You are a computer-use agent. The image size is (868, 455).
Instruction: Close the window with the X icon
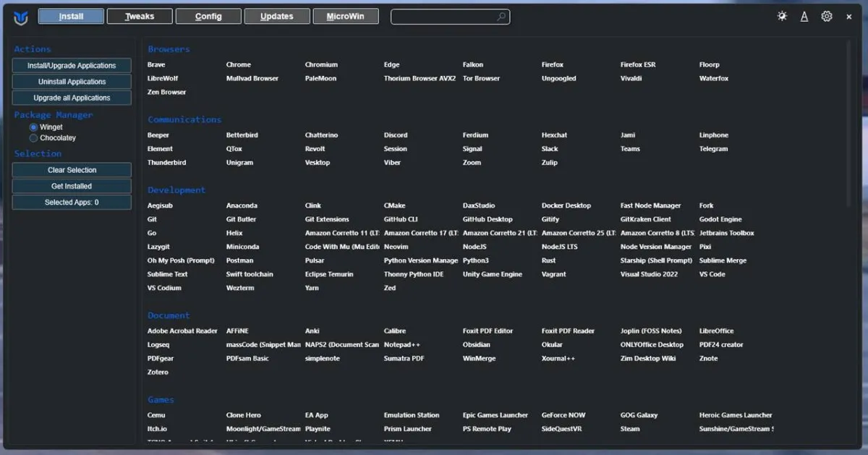(849, 17)
